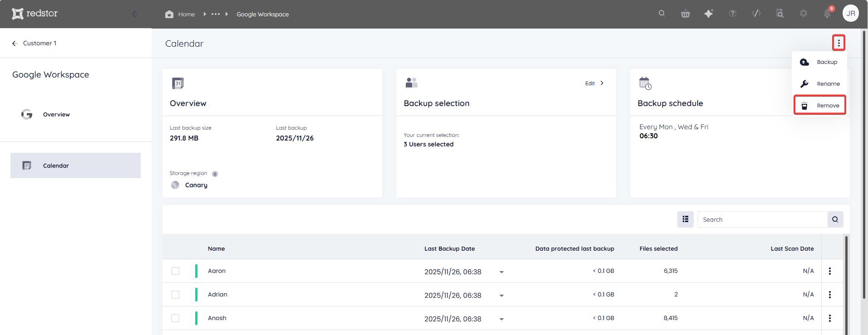The height and width of the screenshot is (335, 868).
Task: Click the Google Workspace breadcrumb
Action: tap(262, 14)
